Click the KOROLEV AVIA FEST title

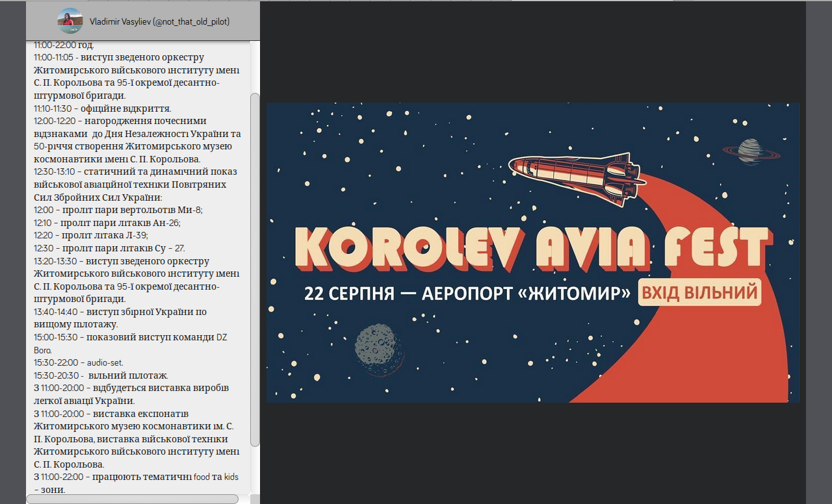pos(533,249)
